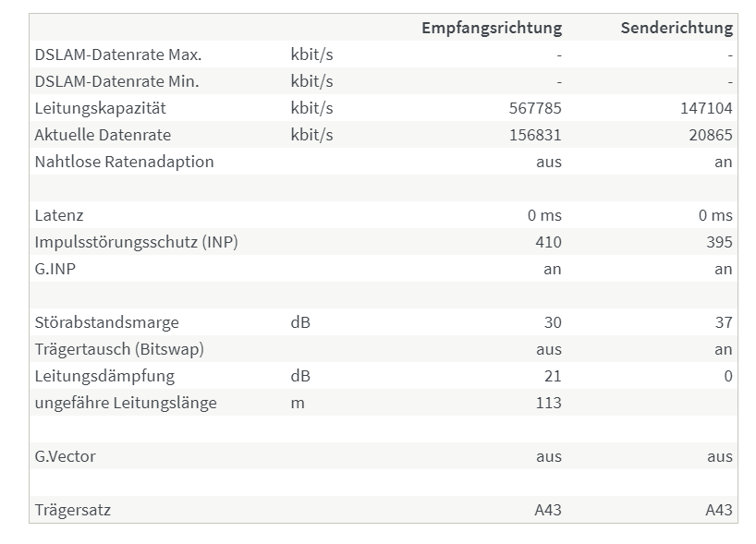756x544 pixels.
Task: Select the G.Vector row label
Action: [x=65, y=456]
